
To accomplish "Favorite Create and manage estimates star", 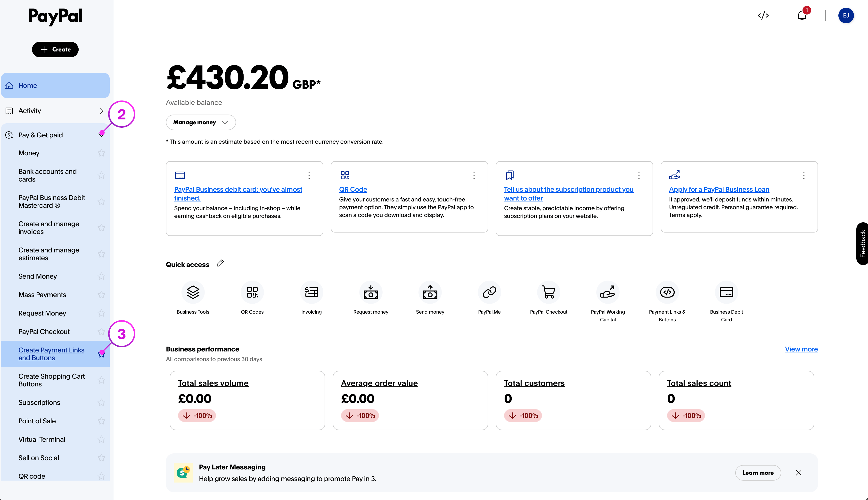I will [x=101, y=254].
